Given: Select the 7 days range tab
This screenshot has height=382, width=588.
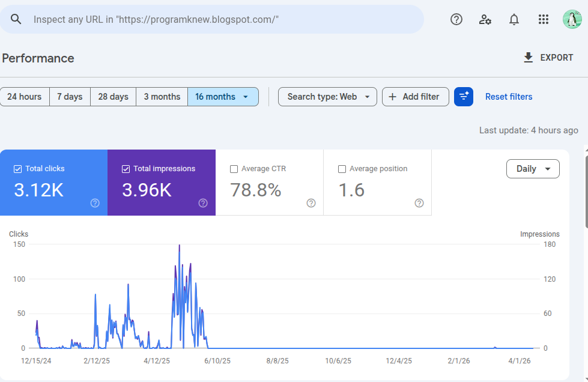Looking at the screenshot, I should [70, 97].
